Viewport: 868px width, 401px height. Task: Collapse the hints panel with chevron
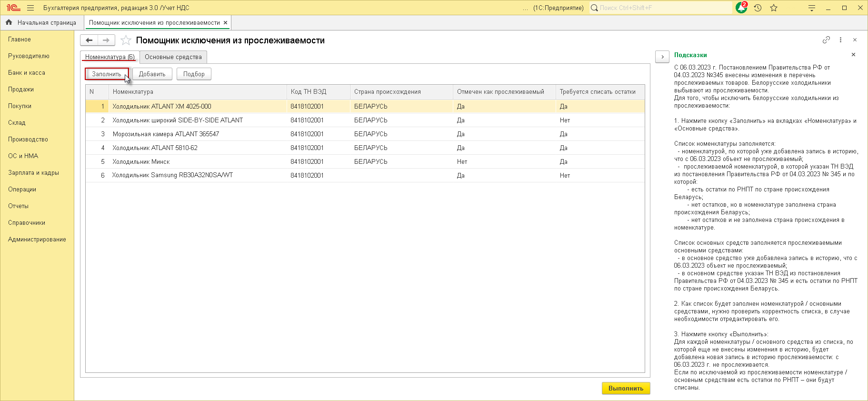[x=662, y=57]
